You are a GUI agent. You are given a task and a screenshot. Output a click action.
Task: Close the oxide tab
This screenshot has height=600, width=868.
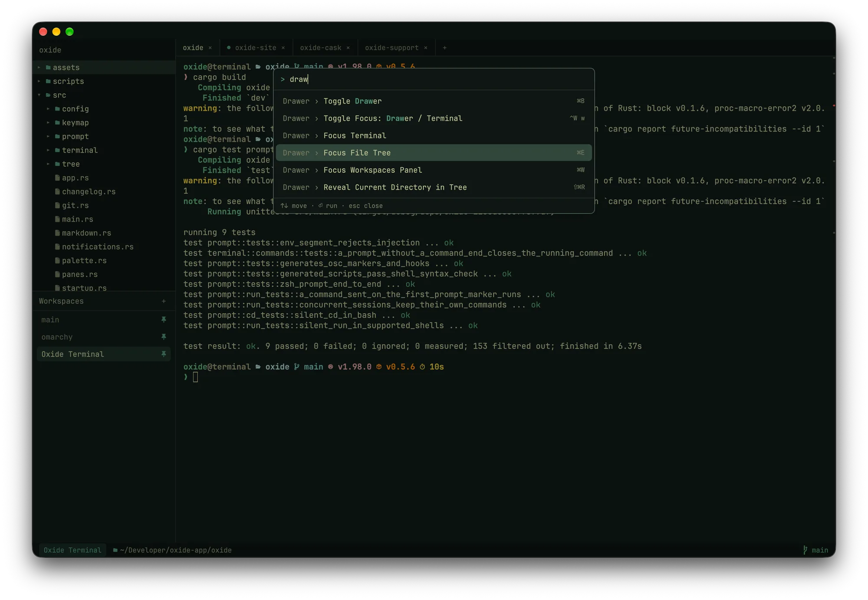pyautogui.click(x=210, y=48)
